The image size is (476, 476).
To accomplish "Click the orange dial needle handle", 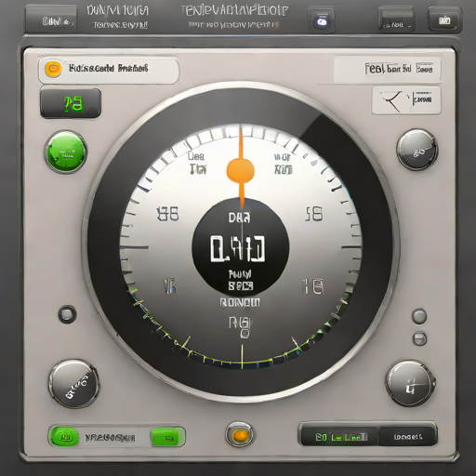I will tap(241, 170).
